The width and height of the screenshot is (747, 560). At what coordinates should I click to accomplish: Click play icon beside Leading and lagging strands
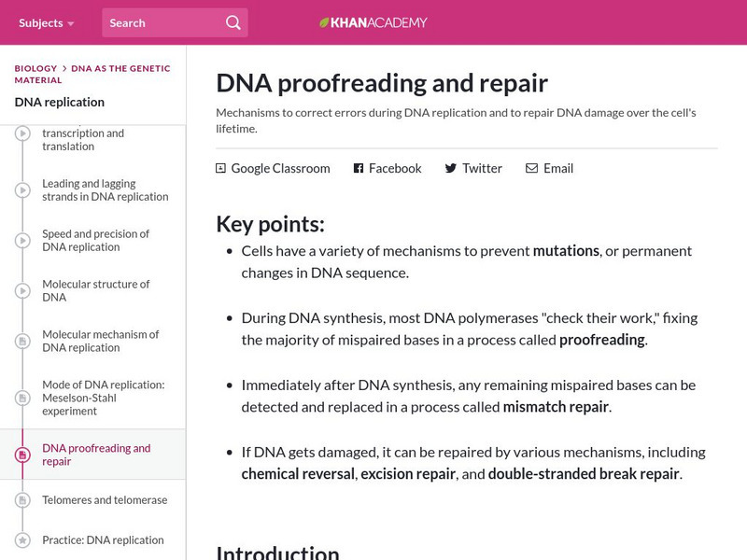[21, 189]
